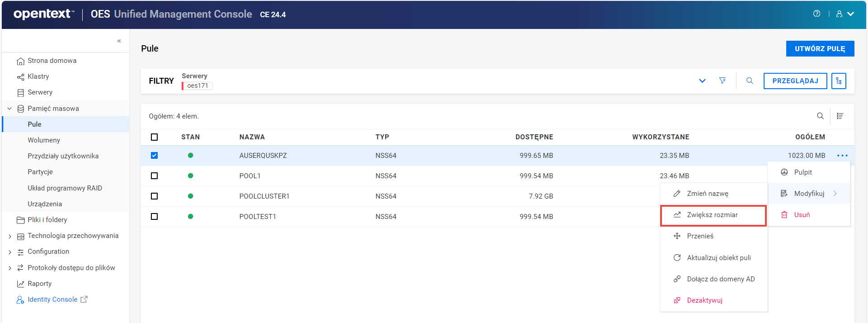Select Zwiększ rozmiar from the submenu

coord(713,215)
